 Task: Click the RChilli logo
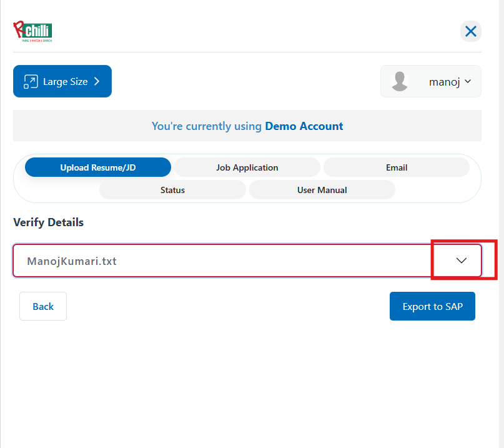tap(32, 31)
